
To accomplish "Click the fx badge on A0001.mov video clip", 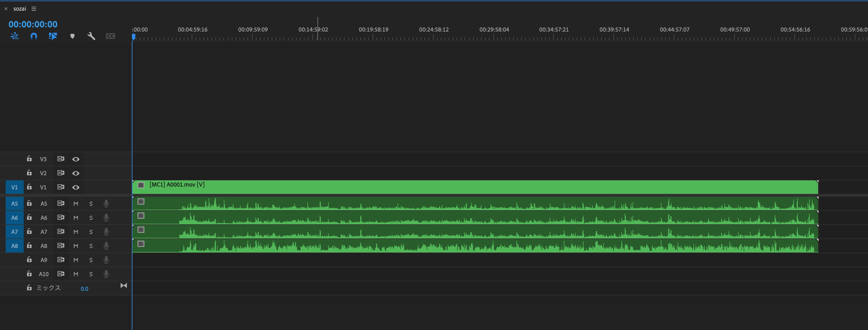I will pyautogui.click(x=141, y=185).
